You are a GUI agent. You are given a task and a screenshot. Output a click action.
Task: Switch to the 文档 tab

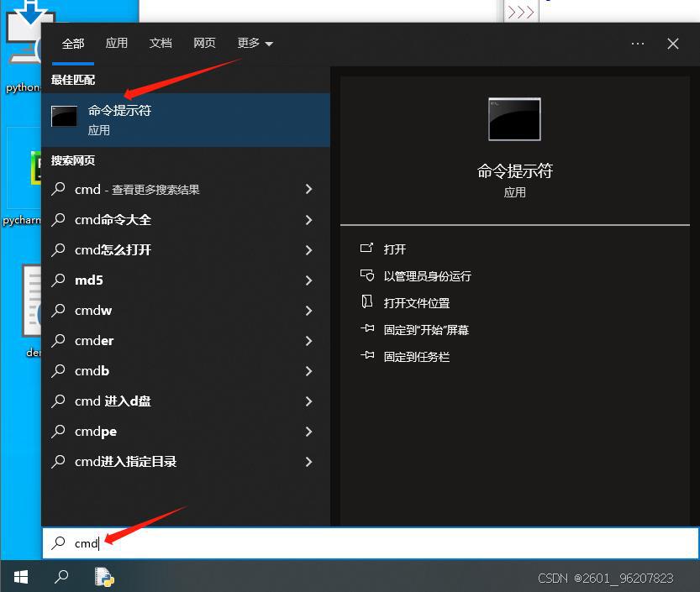click(x=161, y=44)
